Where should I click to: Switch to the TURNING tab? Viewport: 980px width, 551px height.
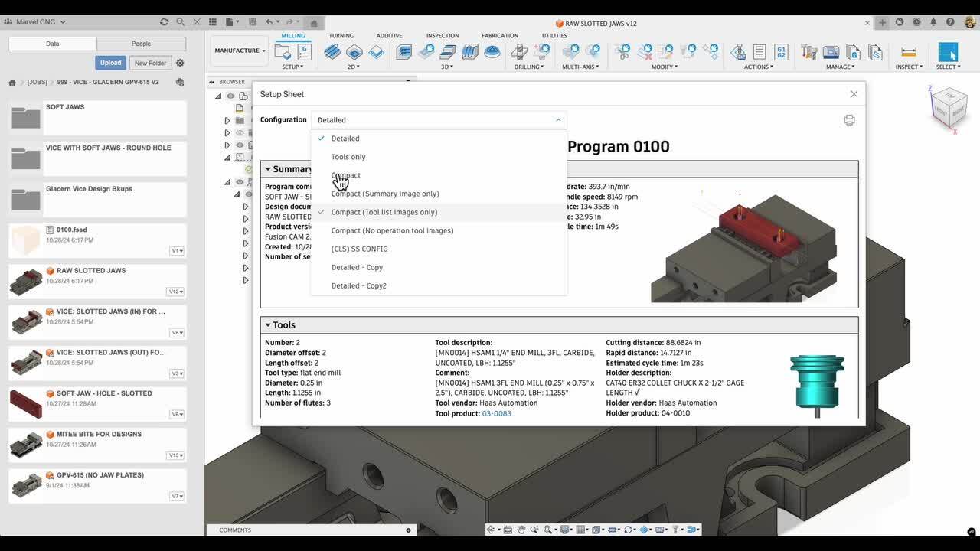tap(341, 35)
